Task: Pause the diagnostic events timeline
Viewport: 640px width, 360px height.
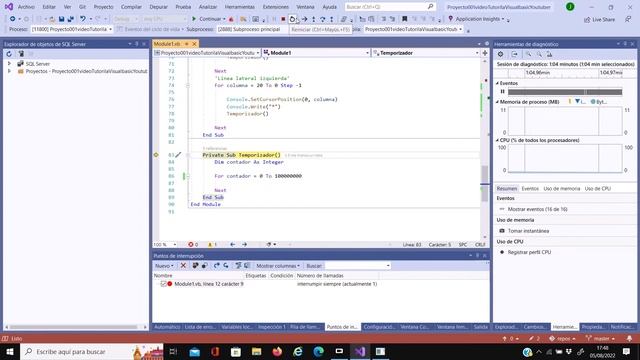Action: click(x=502, y=92)
